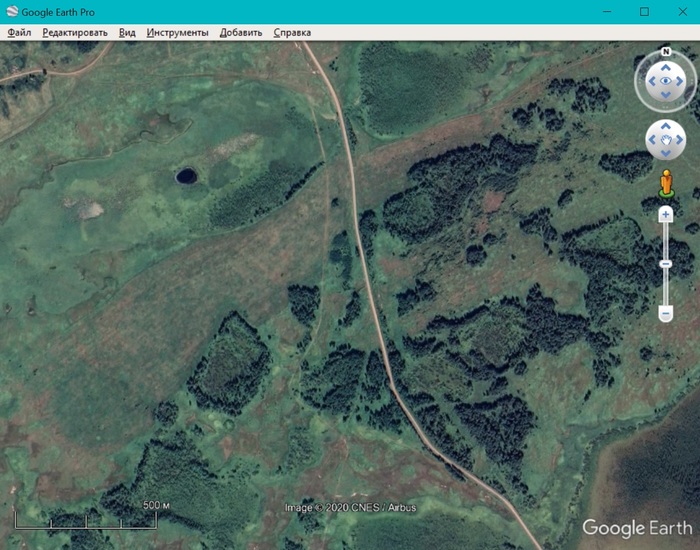Reset north with the N compass marker

pos(666,51)
